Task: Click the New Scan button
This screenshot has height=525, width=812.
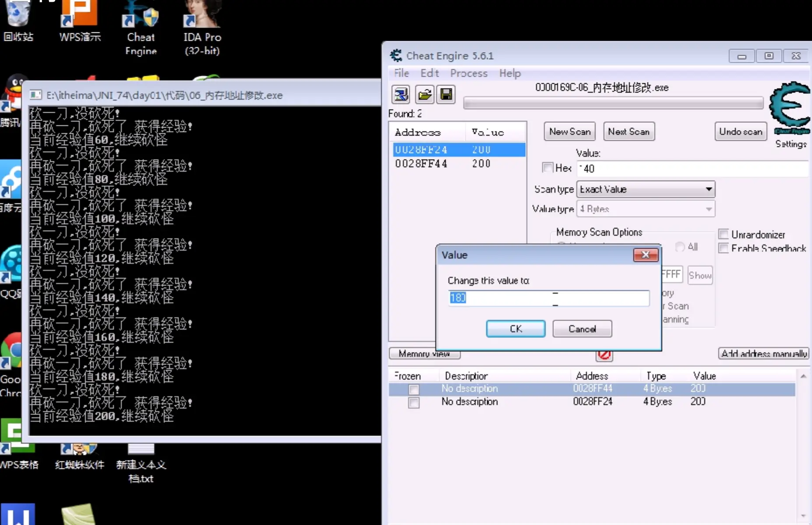Action: pos(569,131)
